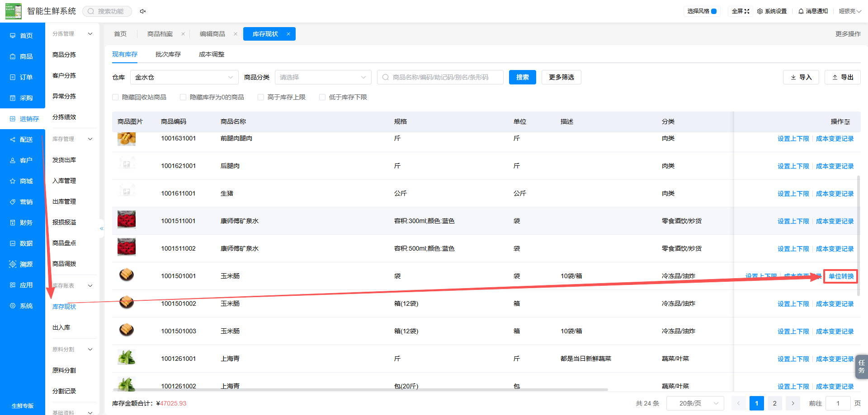Open 营销 module in sidebar
This screenshot has height=415, width=868.
coord(22,202)
